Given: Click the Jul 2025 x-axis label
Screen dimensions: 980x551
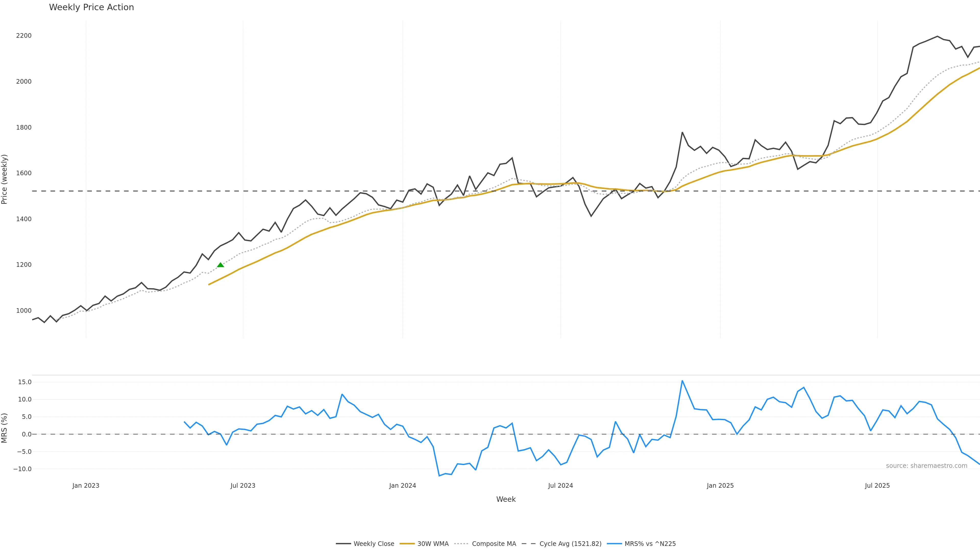Looking at the screenshot, I should [x=877, y=486].
